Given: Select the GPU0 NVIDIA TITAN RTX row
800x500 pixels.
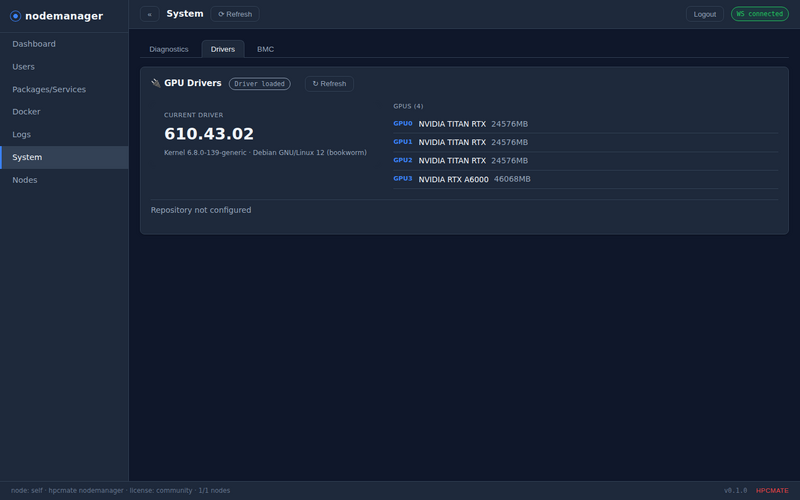Looking at the screenshot, I should click(x=586, y=124).
